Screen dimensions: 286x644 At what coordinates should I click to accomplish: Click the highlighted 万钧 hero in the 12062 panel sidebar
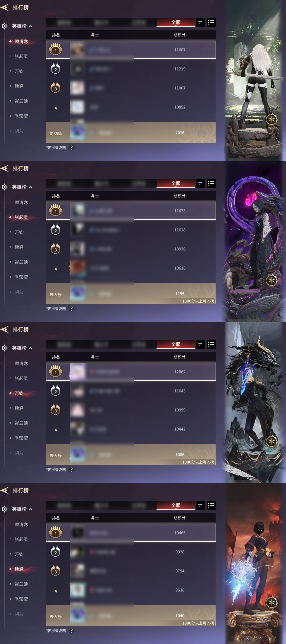tap(19, 393)
